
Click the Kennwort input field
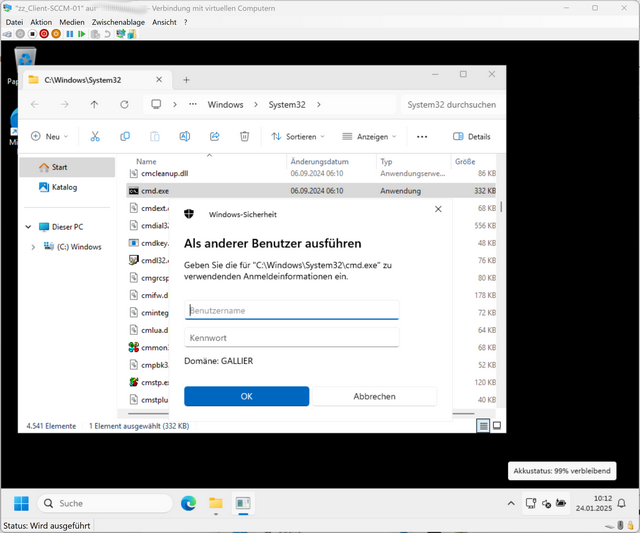292,338
